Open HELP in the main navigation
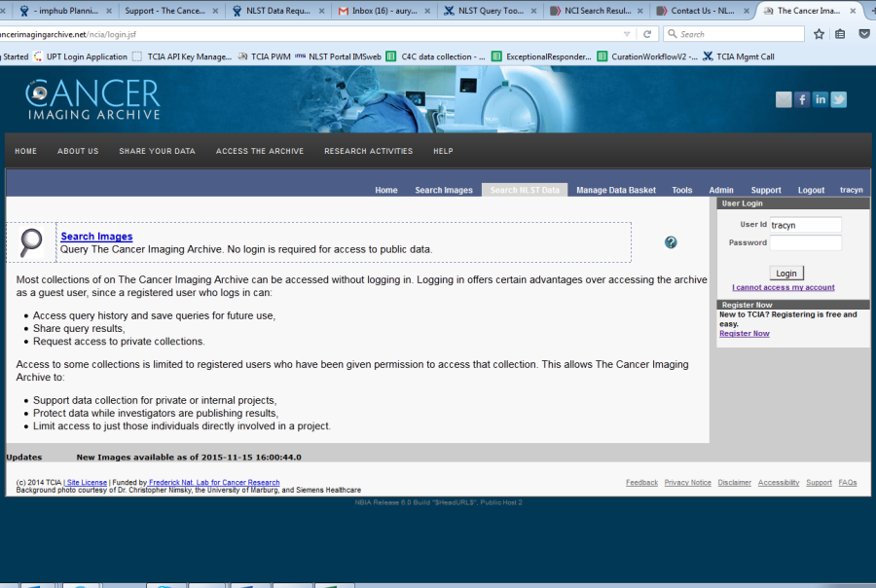The height and width of the screenshot is (588, 876). click(443, 151)
